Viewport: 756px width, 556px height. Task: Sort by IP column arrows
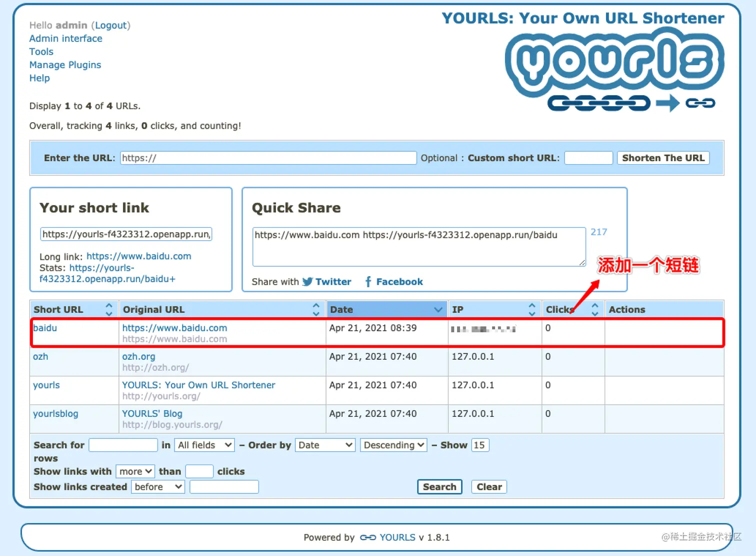532,309
